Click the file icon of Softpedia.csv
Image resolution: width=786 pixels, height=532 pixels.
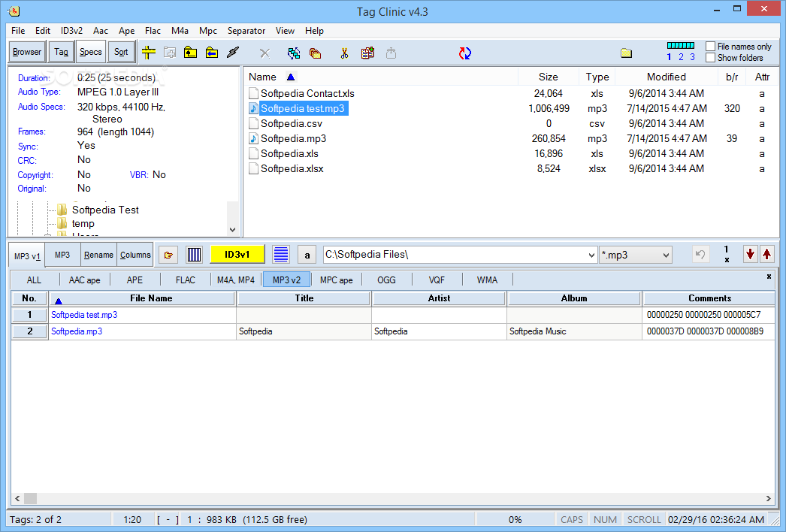coord(254,123)
